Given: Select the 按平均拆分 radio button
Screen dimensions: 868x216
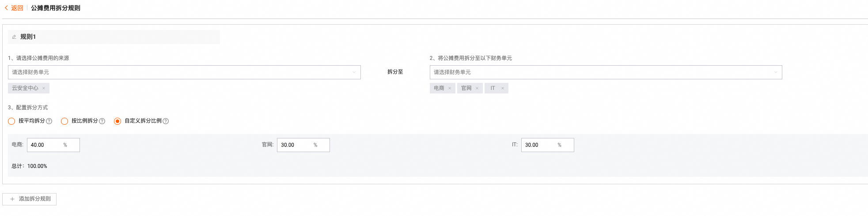Looking at the screenshot, I should click(11, 121).
